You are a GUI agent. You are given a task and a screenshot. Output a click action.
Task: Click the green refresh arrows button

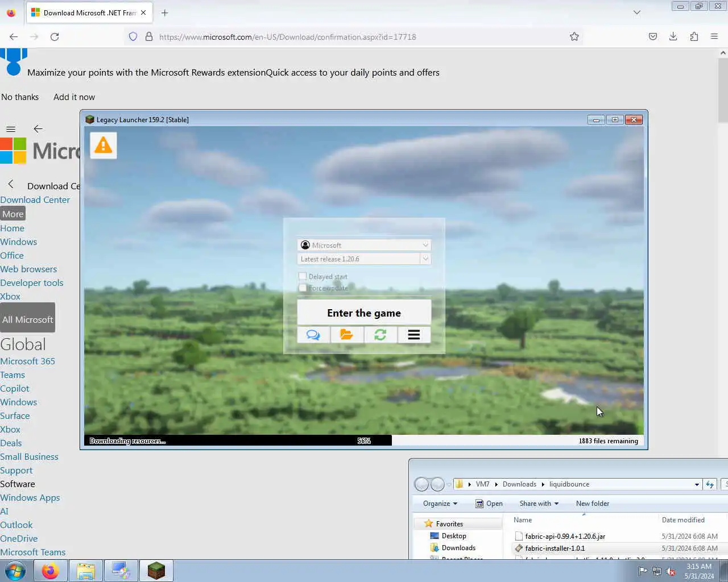coord(380,335)
